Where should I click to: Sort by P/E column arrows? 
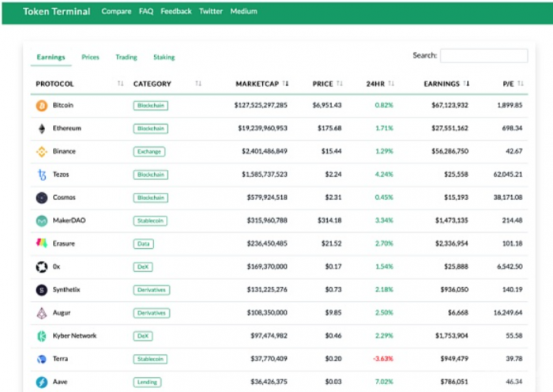click(521, 84)
